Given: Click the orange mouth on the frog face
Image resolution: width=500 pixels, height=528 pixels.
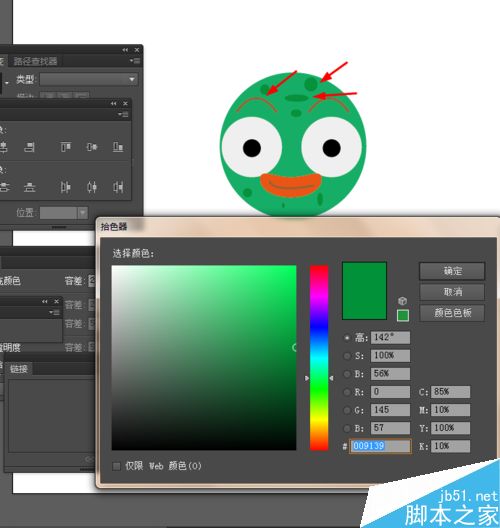Looking at the screenshot, I should tap(291, 185).
